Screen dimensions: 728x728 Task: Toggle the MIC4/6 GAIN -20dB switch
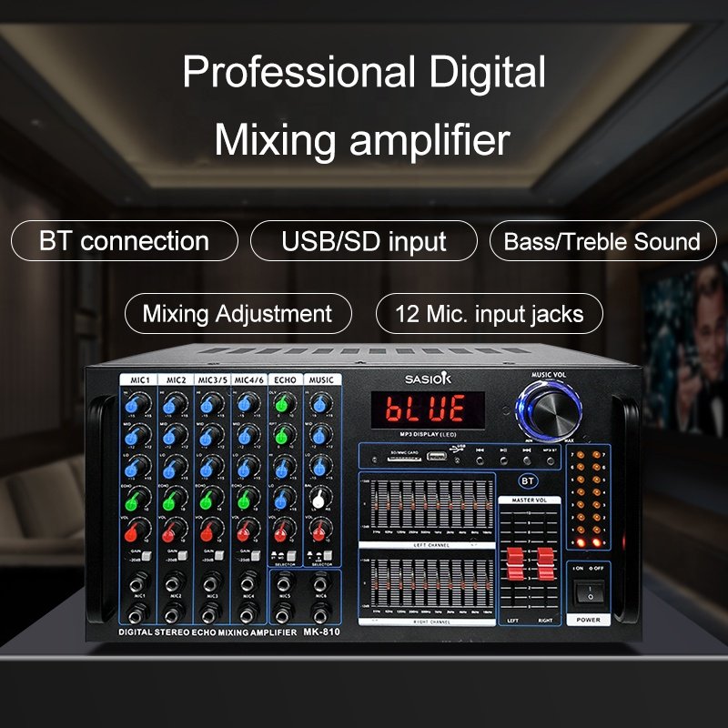click(256, 556)
